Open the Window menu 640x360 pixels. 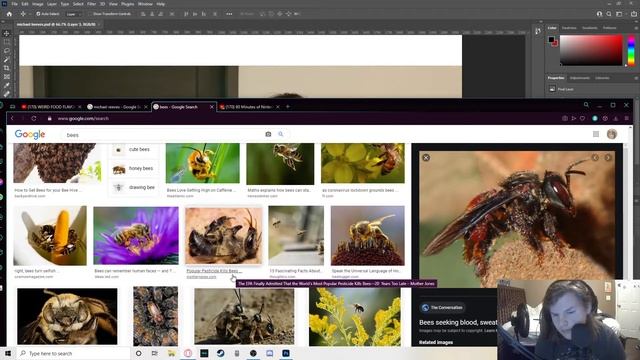point(145,4)
